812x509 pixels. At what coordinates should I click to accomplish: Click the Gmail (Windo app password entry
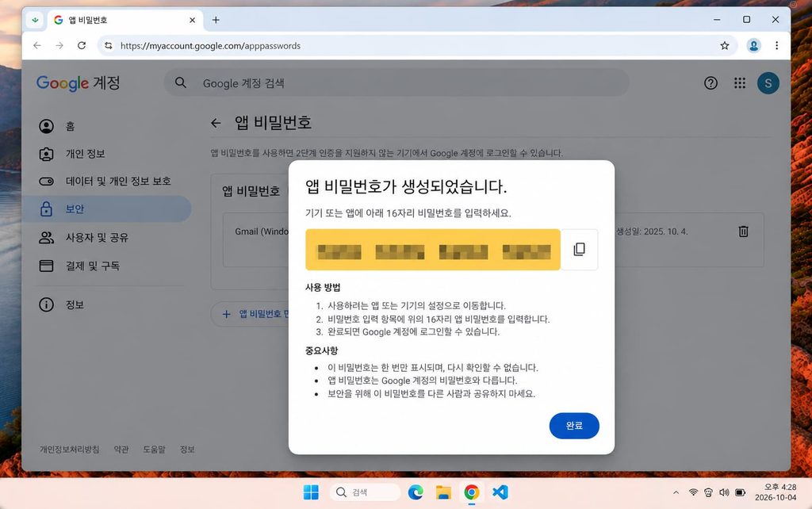click(262, 232)
